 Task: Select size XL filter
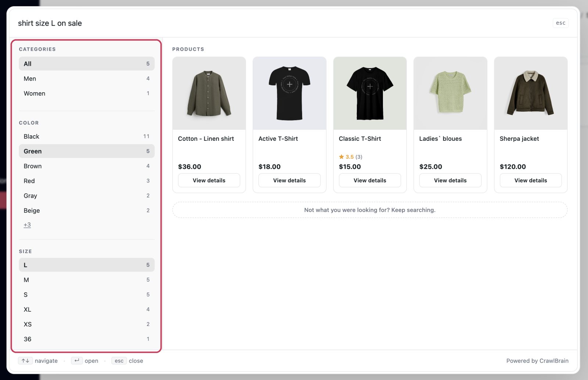click(86, 309)
